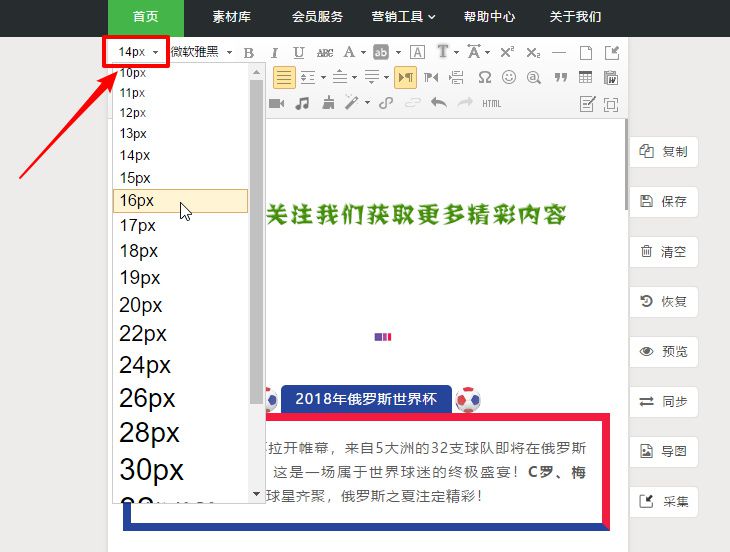
Task: Insert a hyperlink
Action: coord(386,103)
